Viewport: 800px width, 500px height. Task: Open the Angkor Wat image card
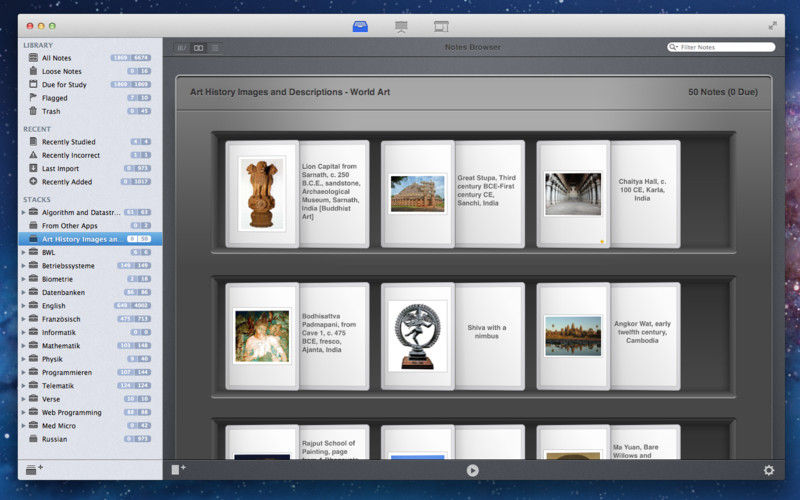(x=573, y=336)
